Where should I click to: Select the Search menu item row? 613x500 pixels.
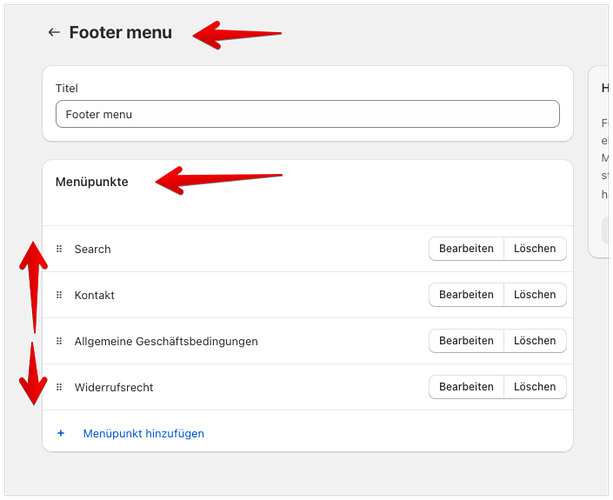click(92, 249)
